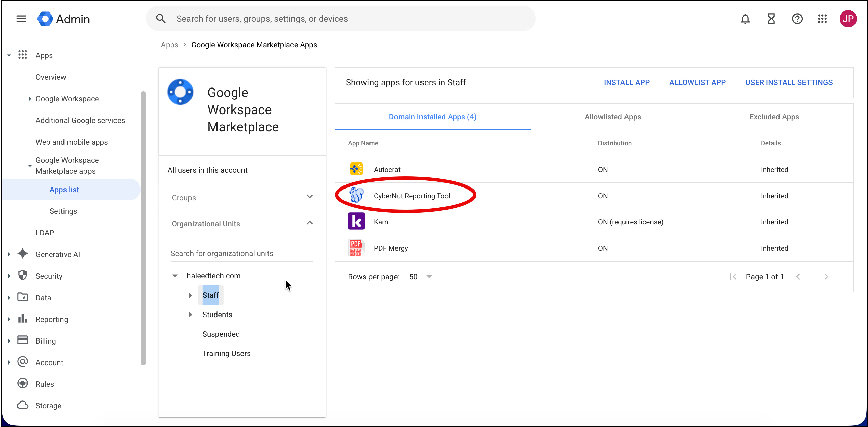Open the Google apps grid launcher
The width and height of the screenshot is (868, 427).
(x=822, y=19)
